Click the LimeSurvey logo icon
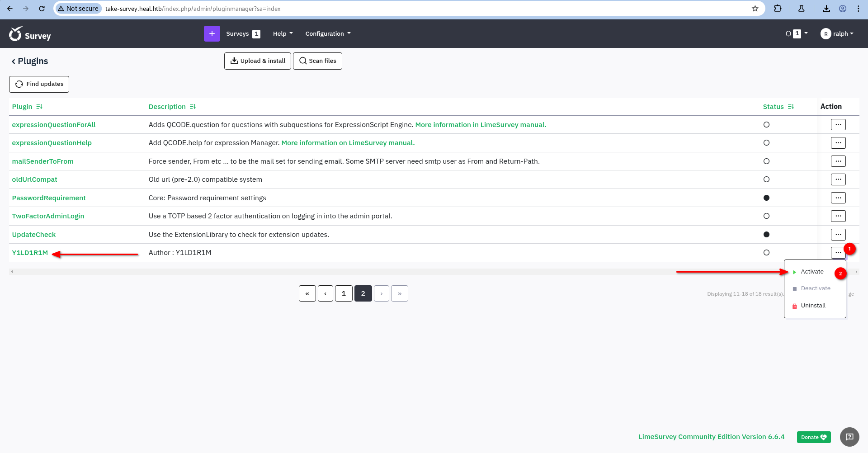This screenshot has height=453, width=868. pyautogui.click(x=16, y=34)
